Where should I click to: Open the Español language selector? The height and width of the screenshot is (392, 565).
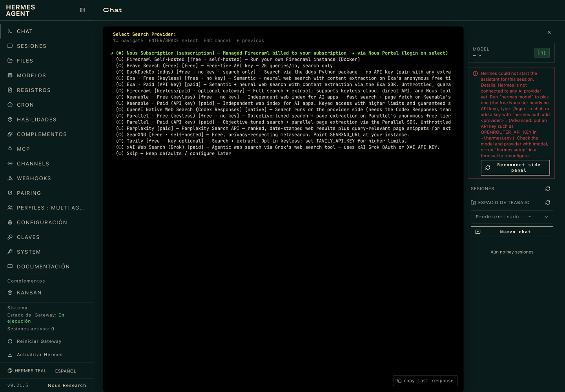(66, 371)
